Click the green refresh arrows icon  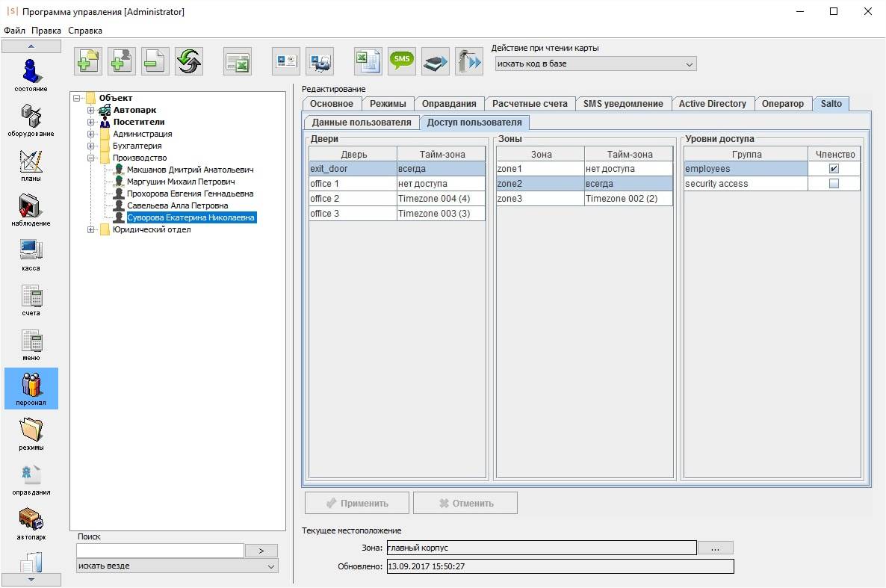click(x=189, y=62)
